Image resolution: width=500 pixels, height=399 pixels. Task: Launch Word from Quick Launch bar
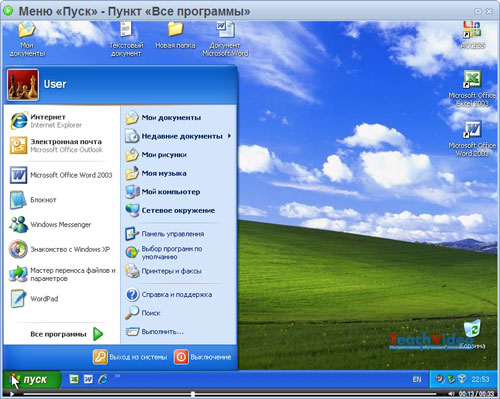88,379
